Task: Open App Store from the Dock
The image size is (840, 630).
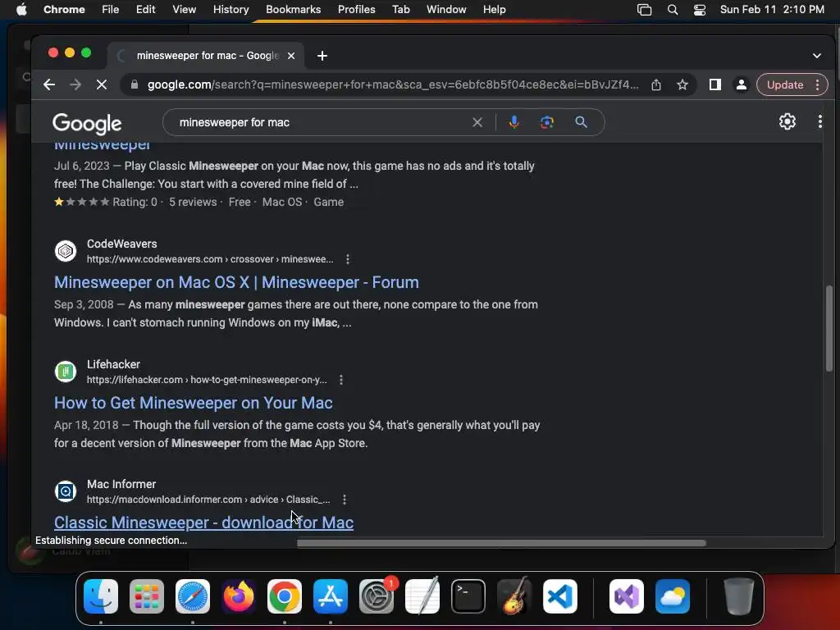Action: (331, 596)
